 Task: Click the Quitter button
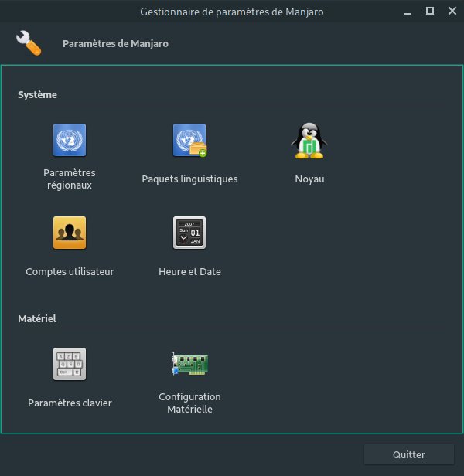pyautogui.click(x=409, y=454)
